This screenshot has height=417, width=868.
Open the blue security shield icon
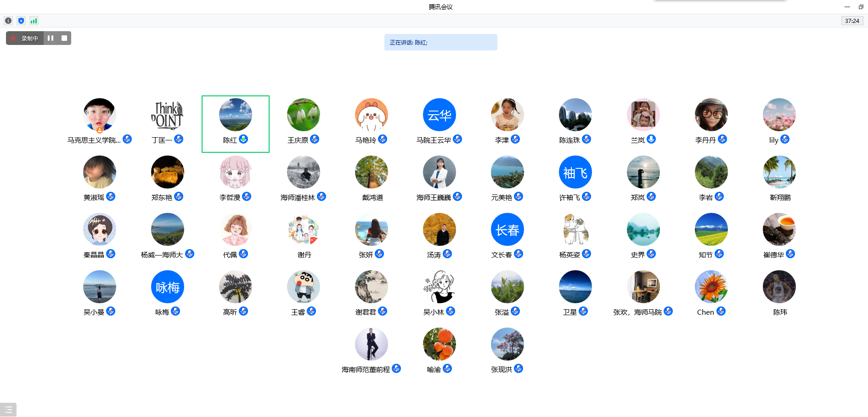click(x=21, y=21)
